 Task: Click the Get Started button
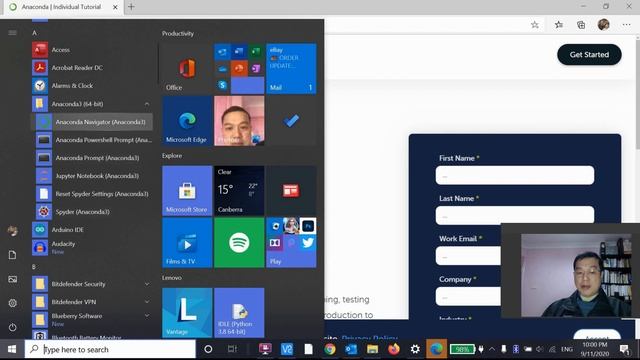click(x=589, y=55)
